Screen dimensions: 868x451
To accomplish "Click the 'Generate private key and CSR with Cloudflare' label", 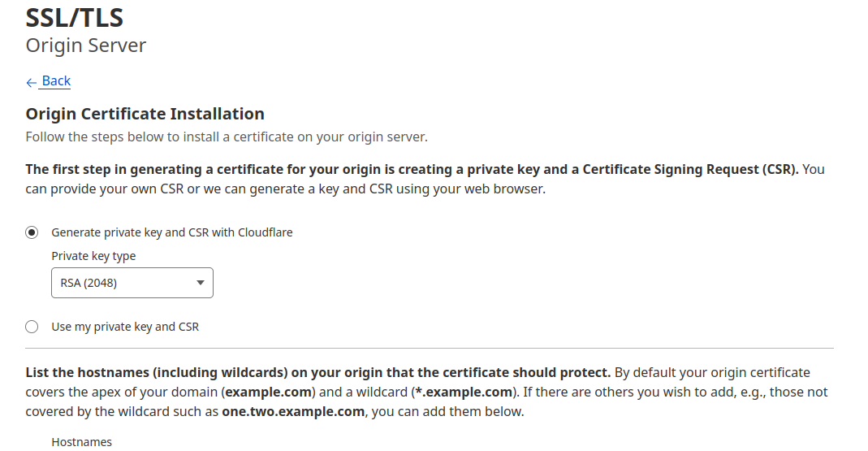I will pos(172,232).
